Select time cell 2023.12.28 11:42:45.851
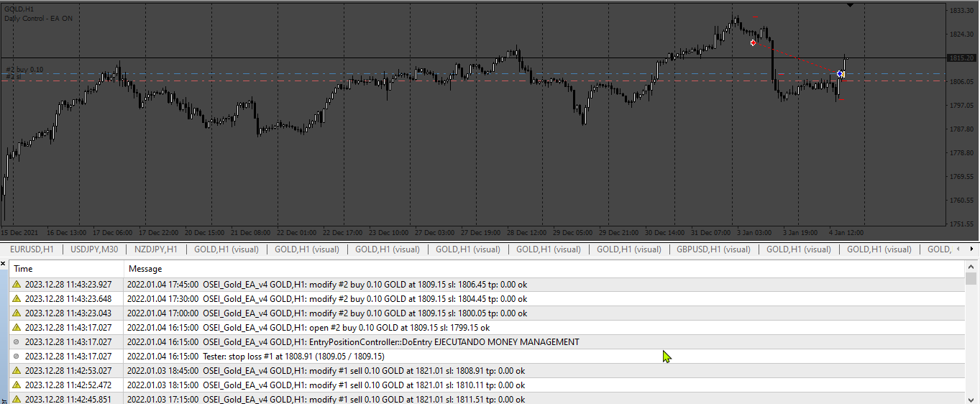980x404 pixels. tap(68, 400)
